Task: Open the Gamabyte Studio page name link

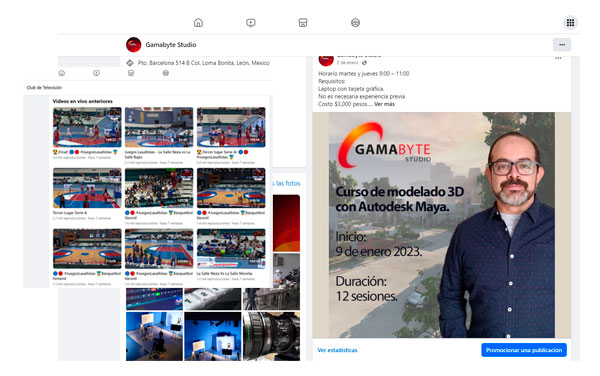Action: coord(171,45)
